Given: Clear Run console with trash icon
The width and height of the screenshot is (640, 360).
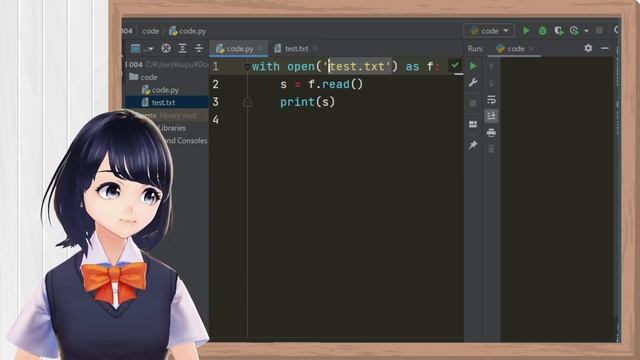Looking at the screenshot, I should pos(491,149).
